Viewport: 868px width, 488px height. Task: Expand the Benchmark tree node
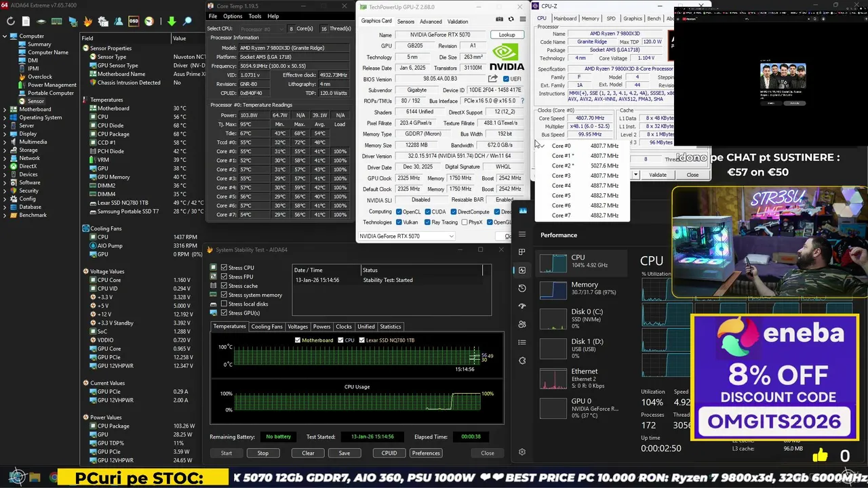[x=5, y=215]
